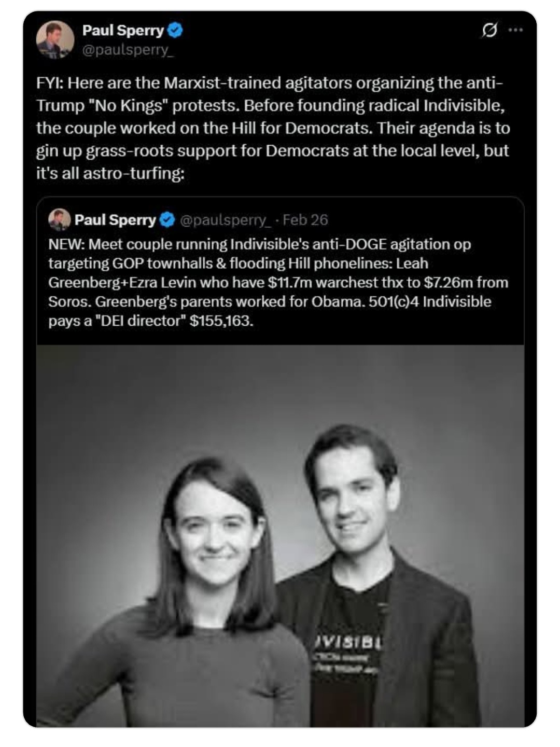Click the small avatar in the quoted tweet
The image size is (560, 747).
click(59, 219)
